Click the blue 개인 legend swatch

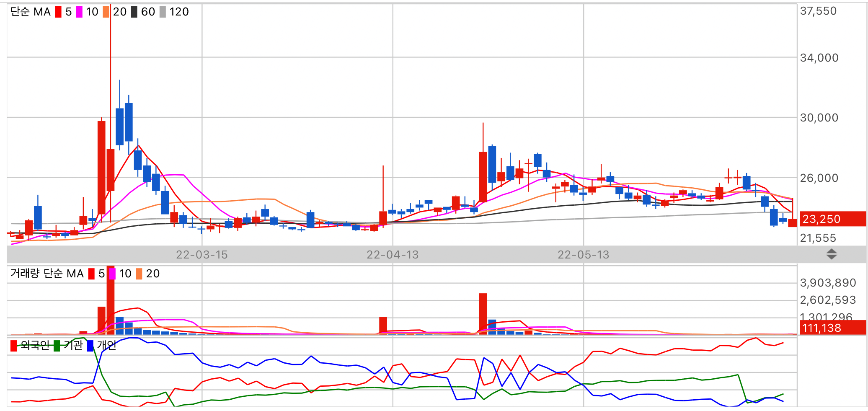[x=90, y=346]
